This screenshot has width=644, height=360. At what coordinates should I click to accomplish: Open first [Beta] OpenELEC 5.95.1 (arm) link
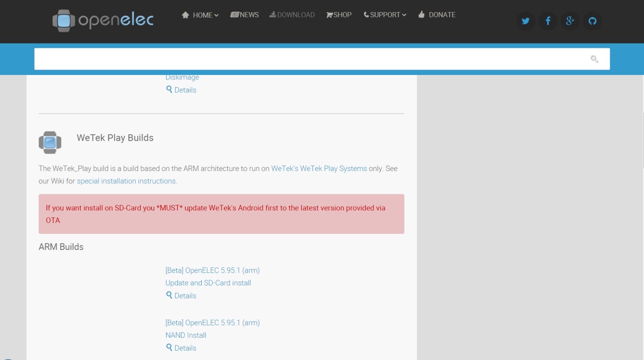[x=213, y=271]
